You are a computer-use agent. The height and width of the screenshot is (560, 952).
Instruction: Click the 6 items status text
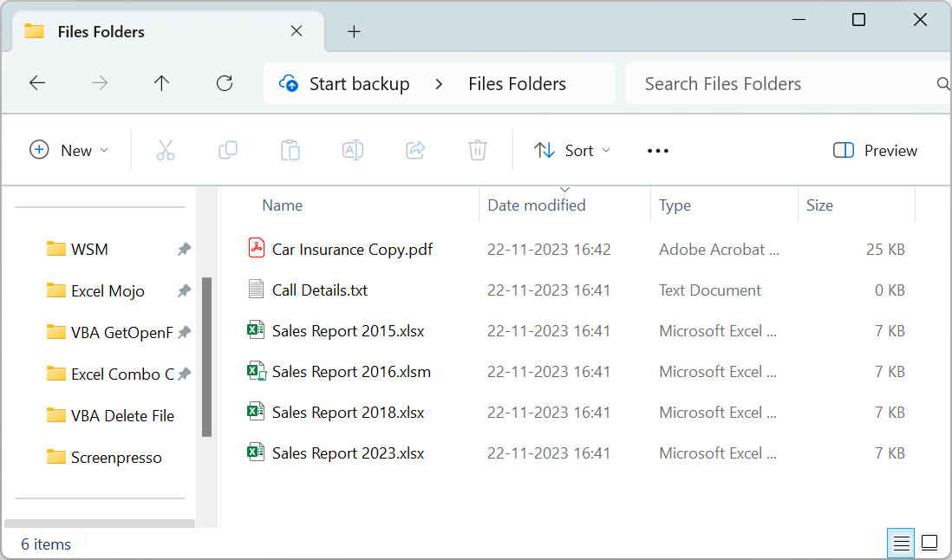click(x=46, y=544)
